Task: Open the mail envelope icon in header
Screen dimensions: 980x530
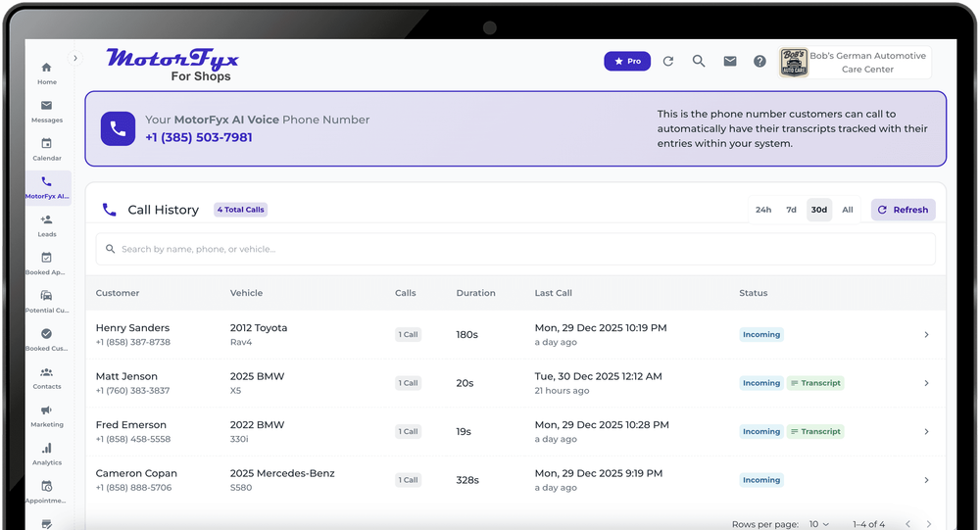Action: click(730, 61)
